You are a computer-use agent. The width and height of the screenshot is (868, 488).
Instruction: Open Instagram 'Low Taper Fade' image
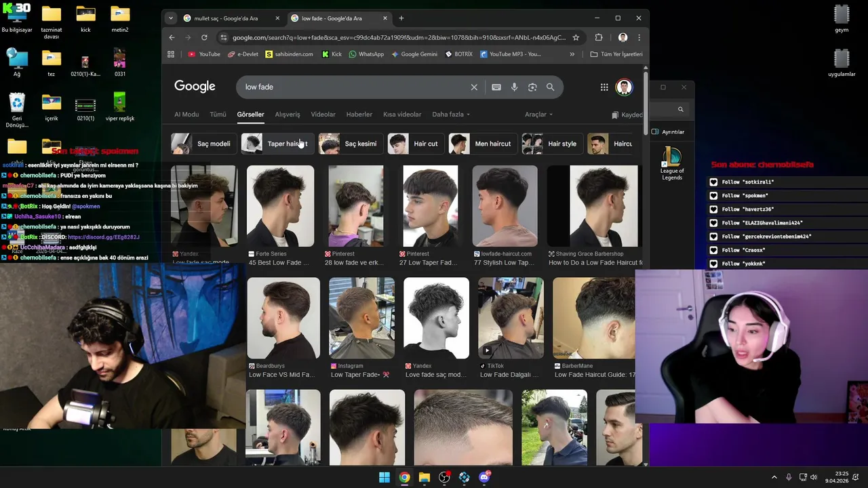coord(361,318)
